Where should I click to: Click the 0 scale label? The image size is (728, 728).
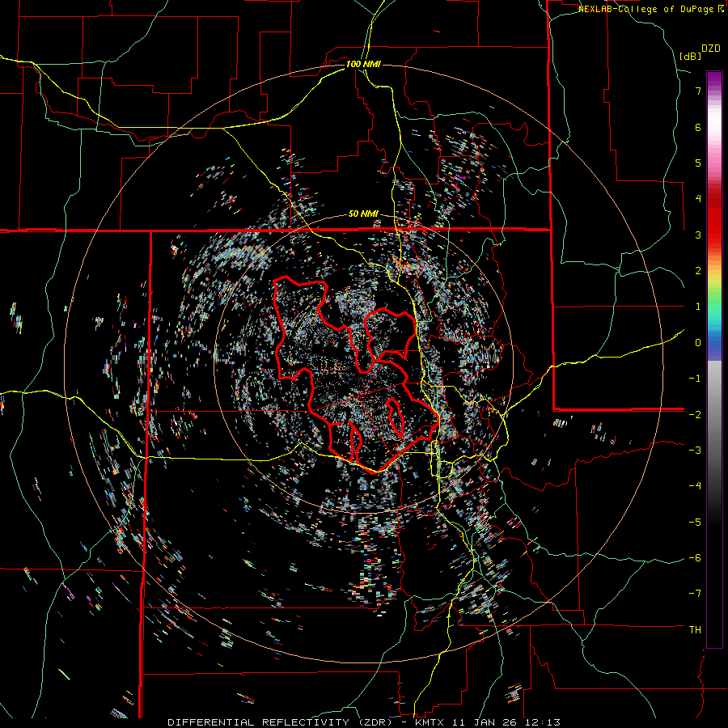point(698,343)
